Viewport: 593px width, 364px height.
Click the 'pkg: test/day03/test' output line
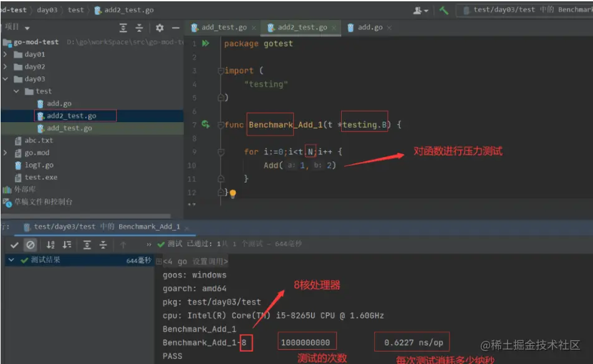tap(212, 302)
